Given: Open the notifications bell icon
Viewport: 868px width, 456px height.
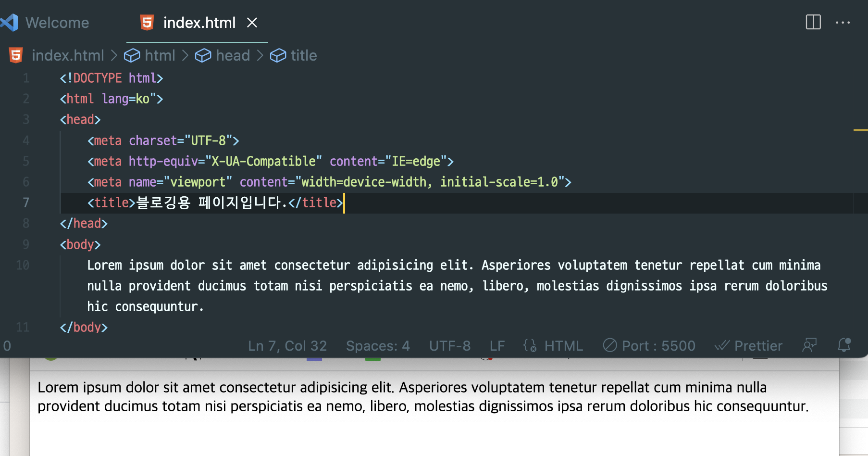Looking at the screenshot, I should point(844,345).
